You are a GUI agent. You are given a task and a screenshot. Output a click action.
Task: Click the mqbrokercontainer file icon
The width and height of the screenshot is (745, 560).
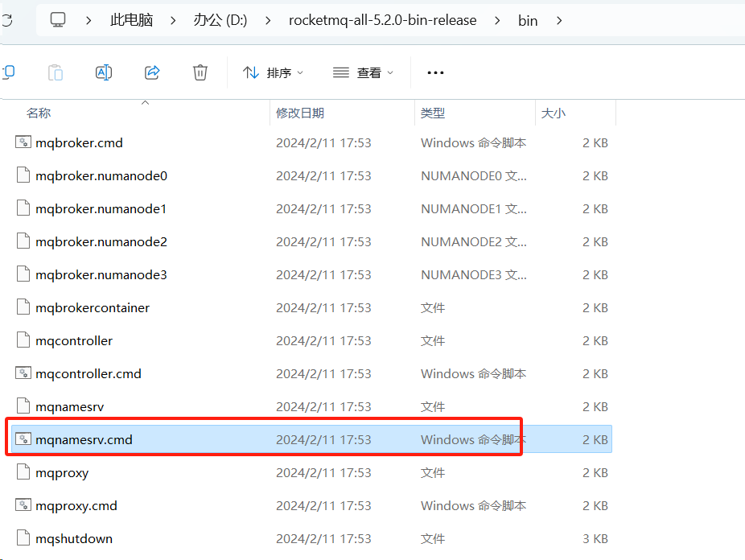[23, 307]
